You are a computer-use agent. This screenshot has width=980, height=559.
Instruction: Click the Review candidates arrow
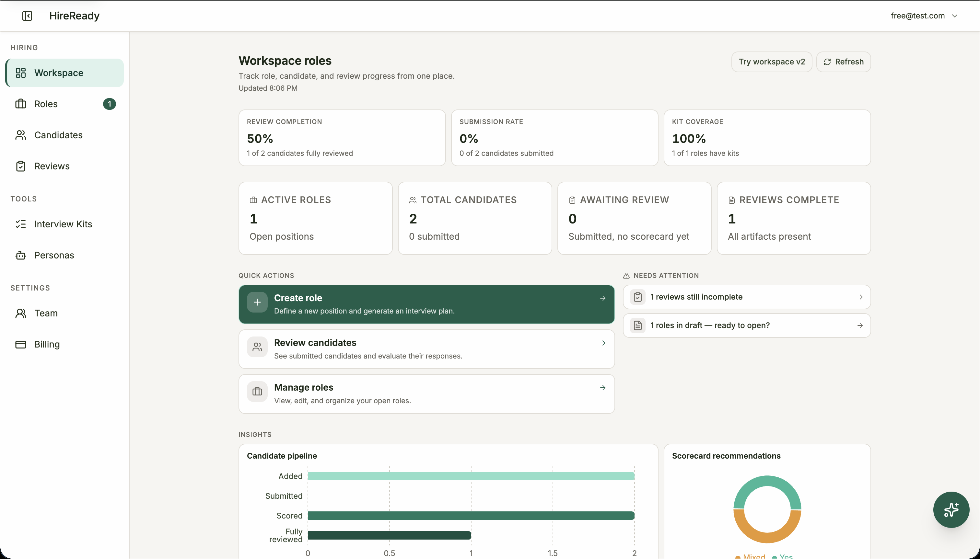pyautogui.click(x=602, y=343)
